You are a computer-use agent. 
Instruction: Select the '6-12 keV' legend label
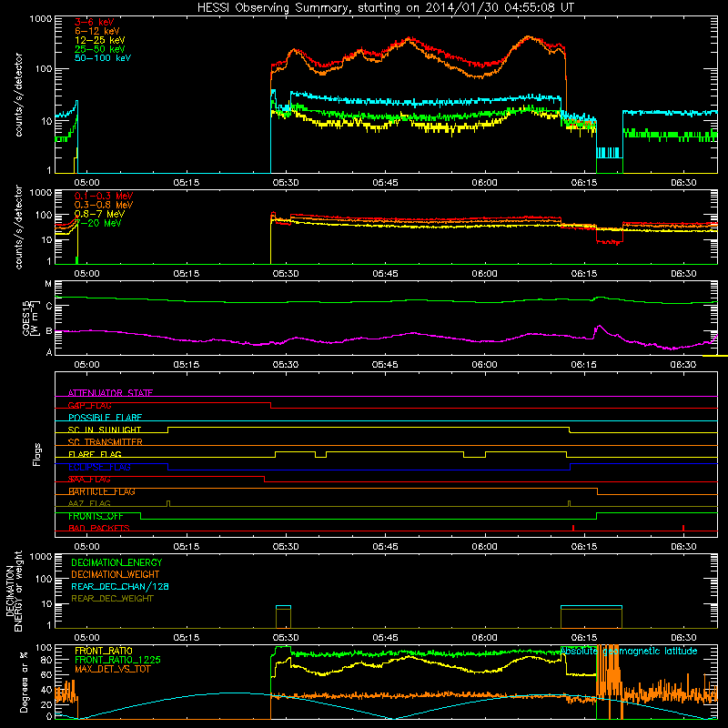(x=97, y=31)
